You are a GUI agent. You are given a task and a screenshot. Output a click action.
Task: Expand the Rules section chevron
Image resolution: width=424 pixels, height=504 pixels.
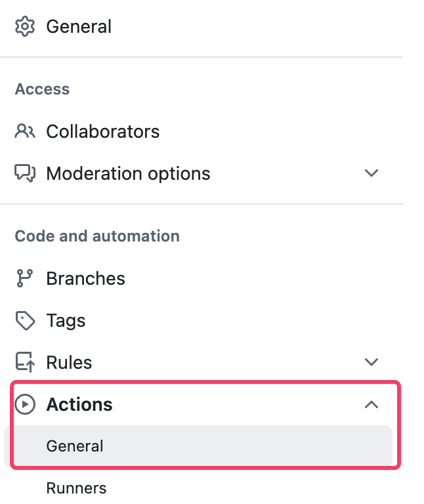pyautogui.click(x=371, y=362)
